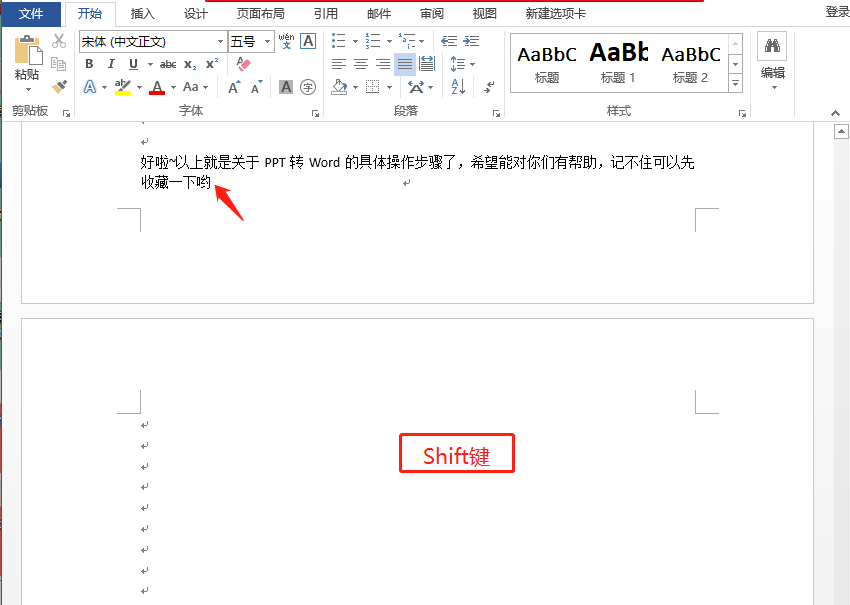Expand the underline style dropdown arrow
The height and width of the screenshot is (605, 850).
pyautogui.click(x=150, y=65)
